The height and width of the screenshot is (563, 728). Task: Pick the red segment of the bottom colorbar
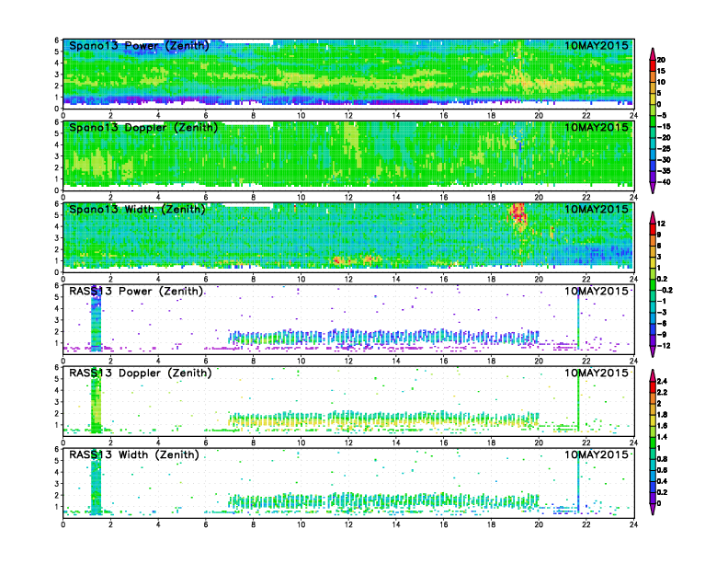pos(653,386)
